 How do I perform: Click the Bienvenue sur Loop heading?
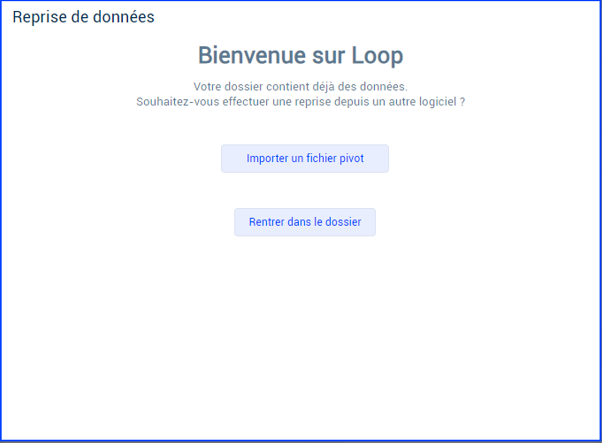pyautogui.click(x=301, y=56)
